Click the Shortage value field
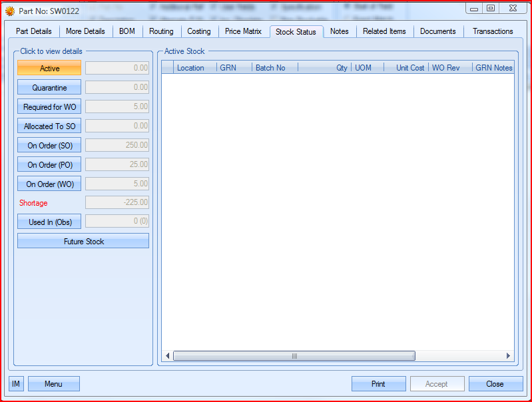The image size is (532, 402). (117, 203)
